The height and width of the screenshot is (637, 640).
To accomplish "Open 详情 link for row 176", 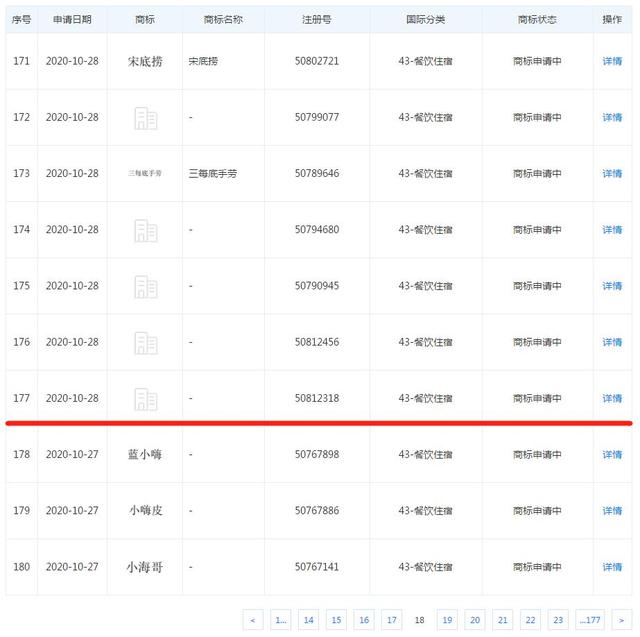I will 612,342.
